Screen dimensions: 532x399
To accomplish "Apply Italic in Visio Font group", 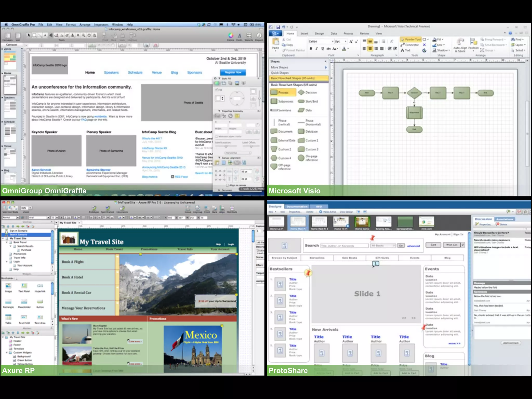I will coord(317,49).
